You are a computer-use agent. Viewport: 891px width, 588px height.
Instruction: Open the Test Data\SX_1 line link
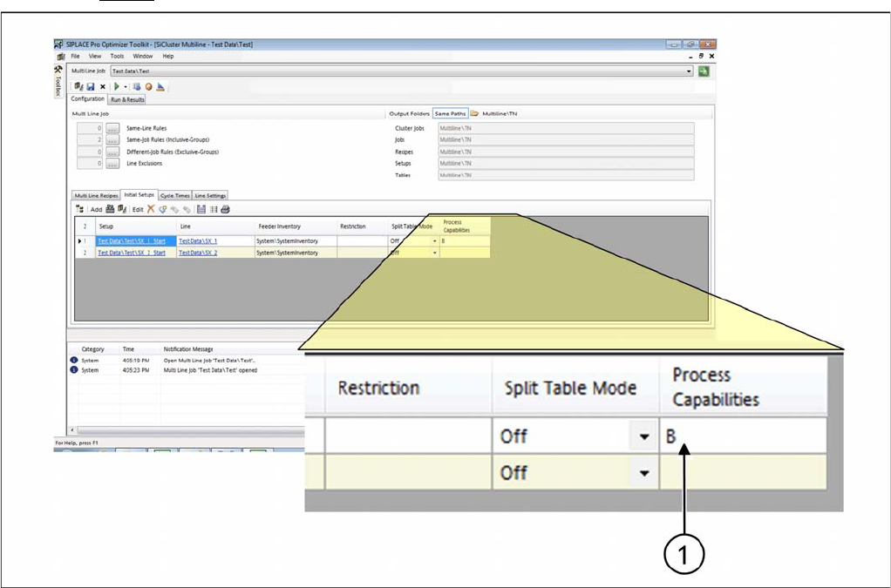click(x=198, y=240)
